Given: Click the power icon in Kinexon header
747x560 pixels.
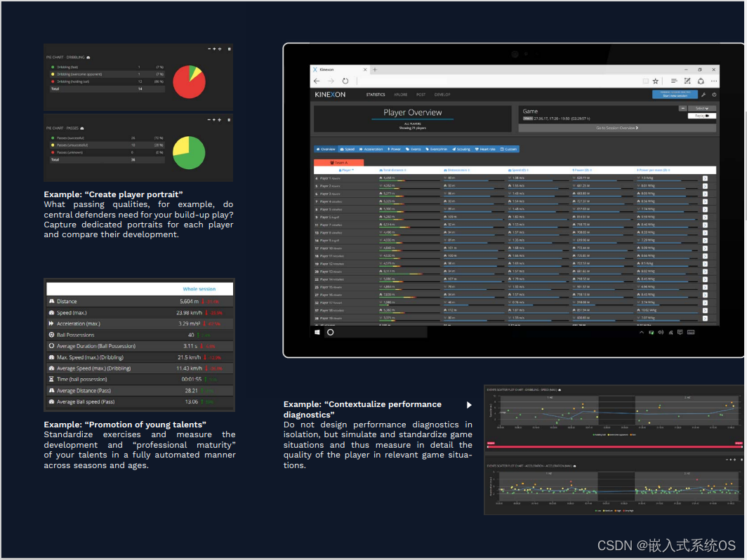Looking at the screenshot, I should 714,95.
